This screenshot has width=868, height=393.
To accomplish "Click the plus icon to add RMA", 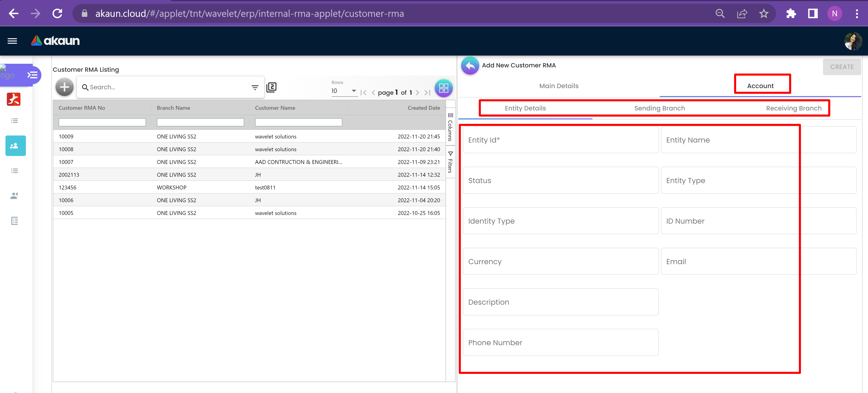I will click(x=64, y=87).
